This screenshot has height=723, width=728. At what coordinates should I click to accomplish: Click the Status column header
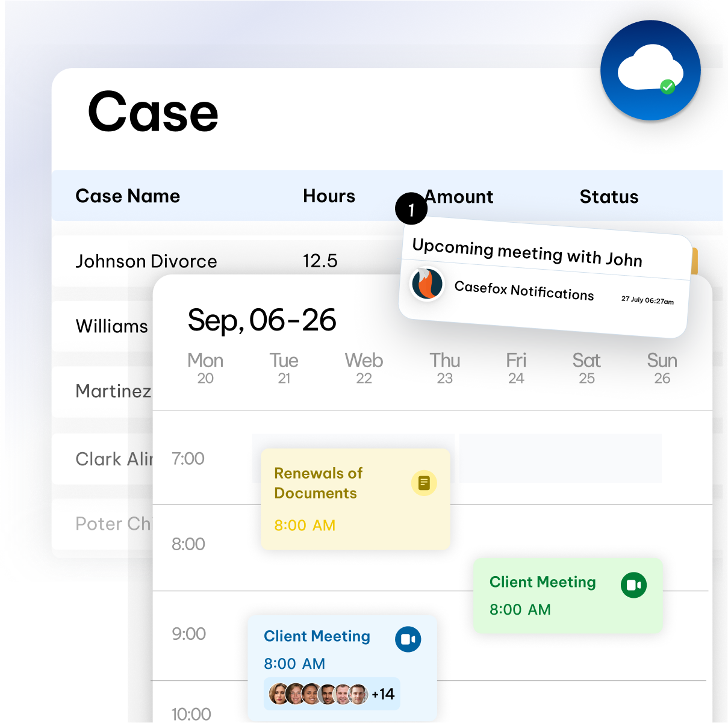point(609,196)
